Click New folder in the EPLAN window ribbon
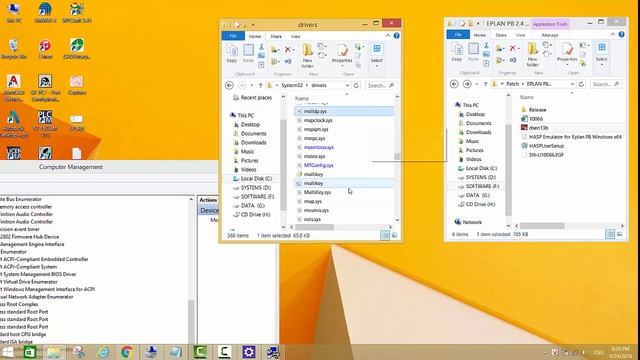Image resolution: width=640 pixels, height=360 pixels. pyautogui.click(x=533, y=54)
